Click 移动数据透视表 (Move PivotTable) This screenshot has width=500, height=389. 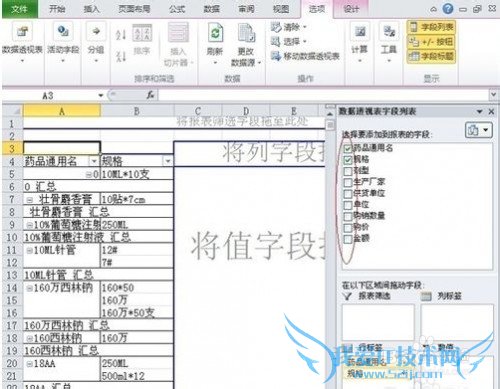pyautogui.click(x=305, y=56)
